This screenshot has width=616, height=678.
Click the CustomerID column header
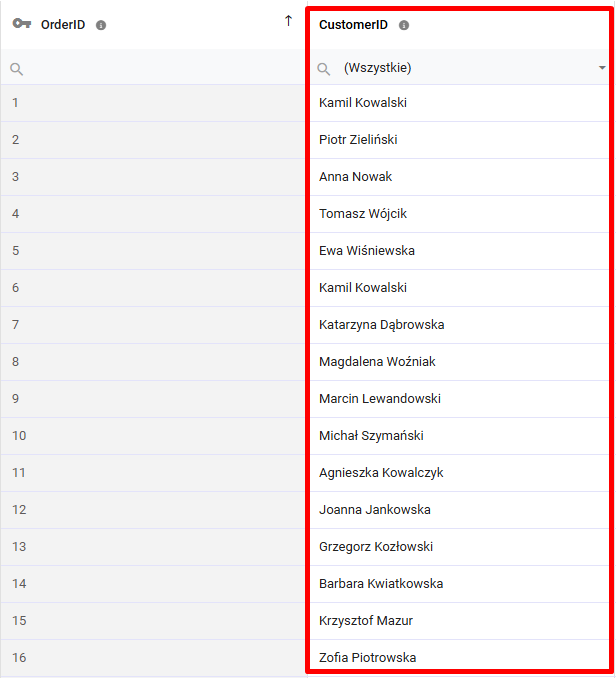[353, 25]
